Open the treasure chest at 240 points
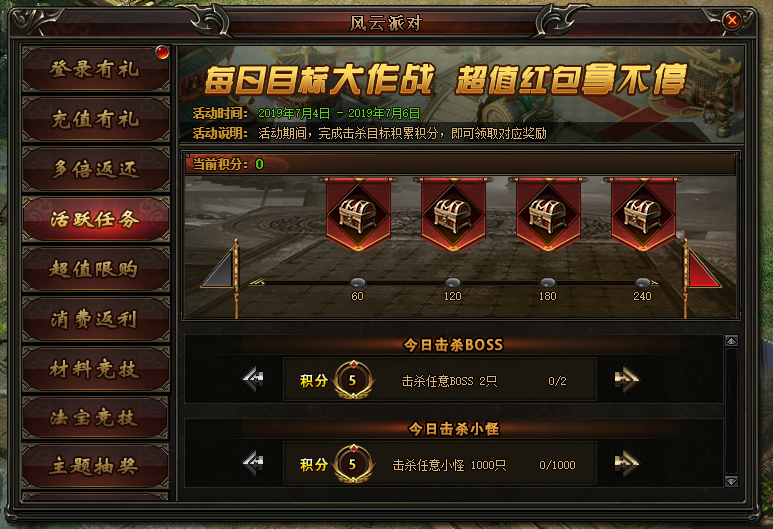The height and width of the screenshot is (529, 773). tap(643, 215)
